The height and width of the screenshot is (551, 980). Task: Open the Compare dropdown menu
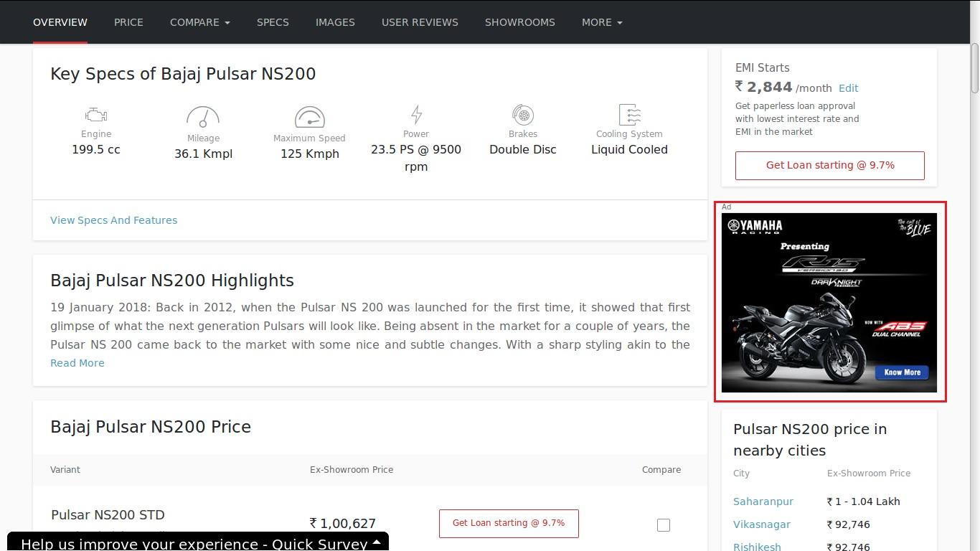coord(199,22)
